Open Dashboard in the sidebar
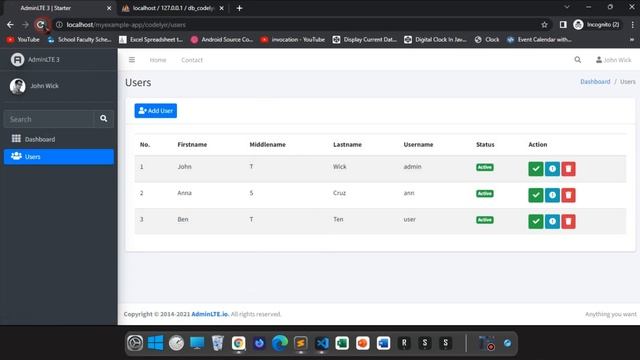Screen dimensions: 640x360 pyautogui.click(x=58, y=139)
